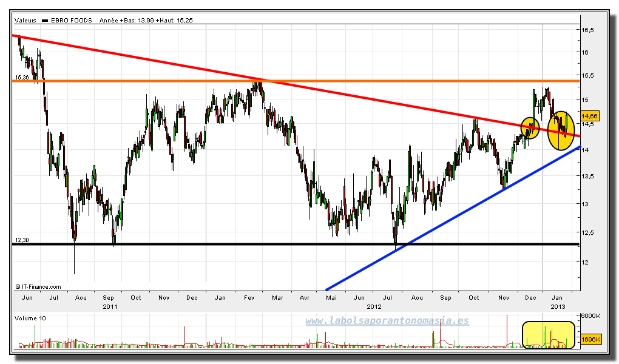Click the 13,5 price axis label

587,177
